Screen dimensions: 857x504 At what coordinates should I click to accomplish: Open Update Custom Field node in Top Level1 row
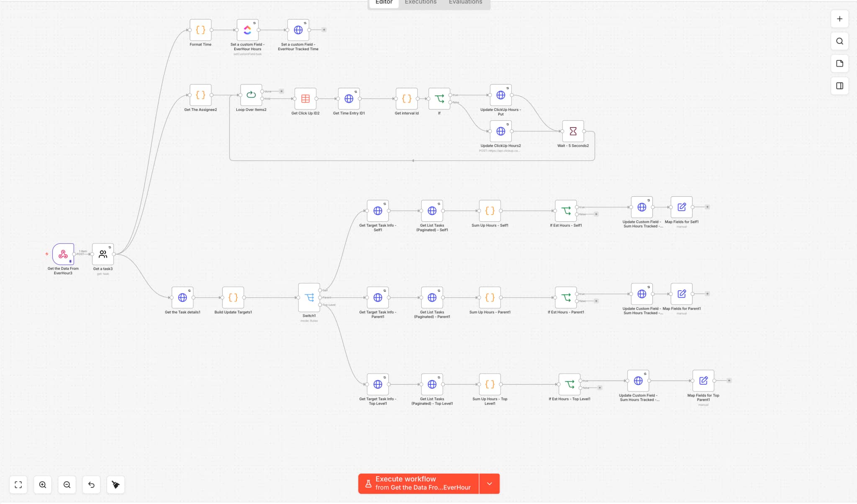(638, 381)
